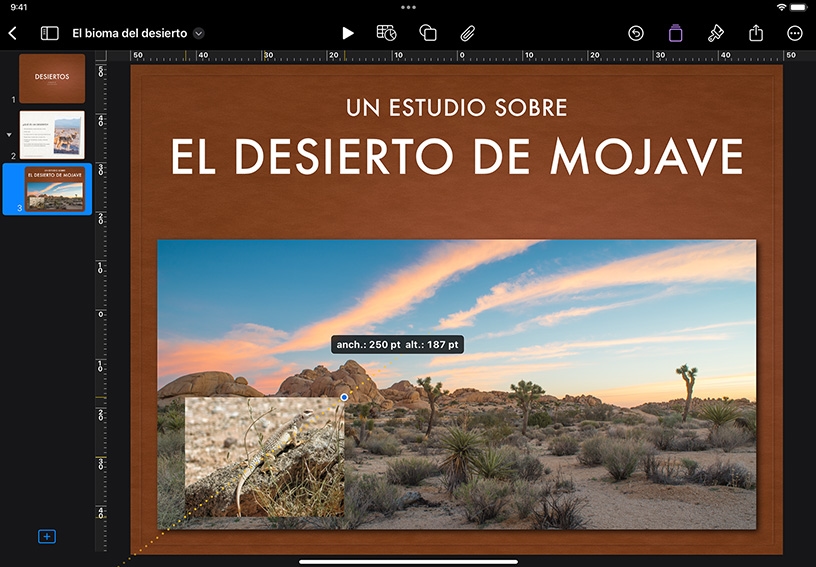
Task: Go back to the document manager
Action: tap(12, 33)
